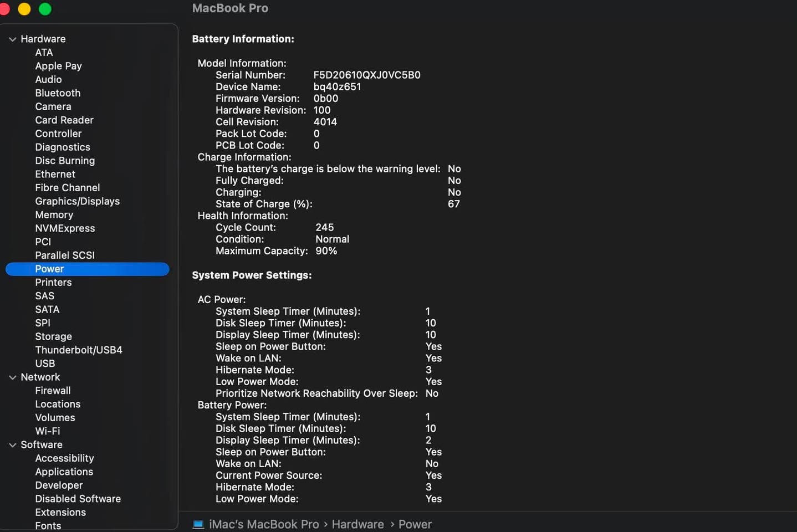Click the Cycle Count value 245
Image resolution: width=797 pixels, height=532 pixels.
[x=324, y=227]
